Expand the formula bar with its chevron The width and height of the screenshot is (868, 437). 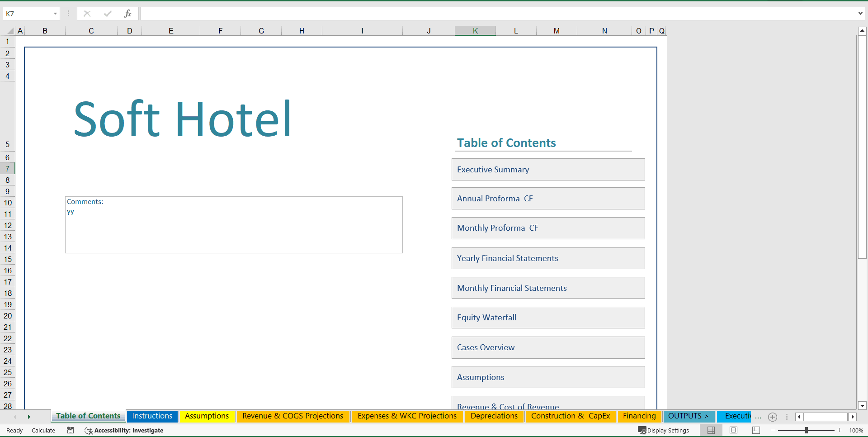861,13
